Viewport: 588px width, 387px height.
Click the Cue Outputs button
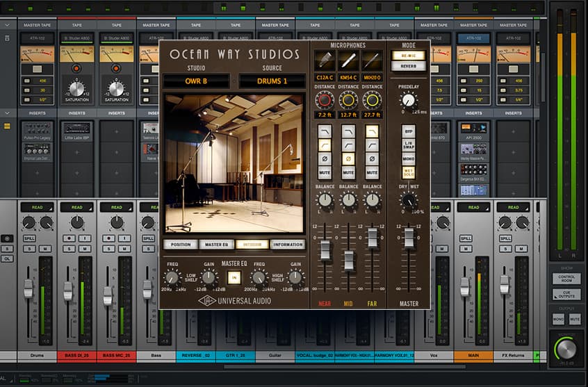pyautogui.click(x=566, y=295)
